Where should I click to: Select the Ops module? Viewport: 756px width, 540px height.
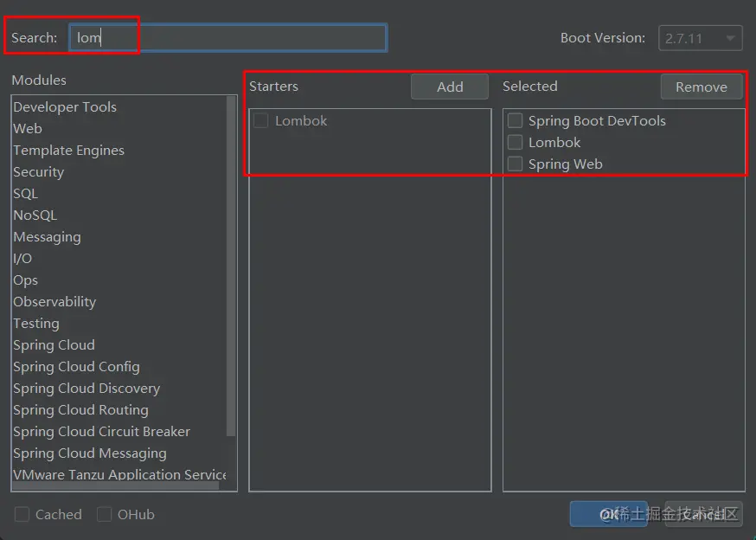pos(25,280)
